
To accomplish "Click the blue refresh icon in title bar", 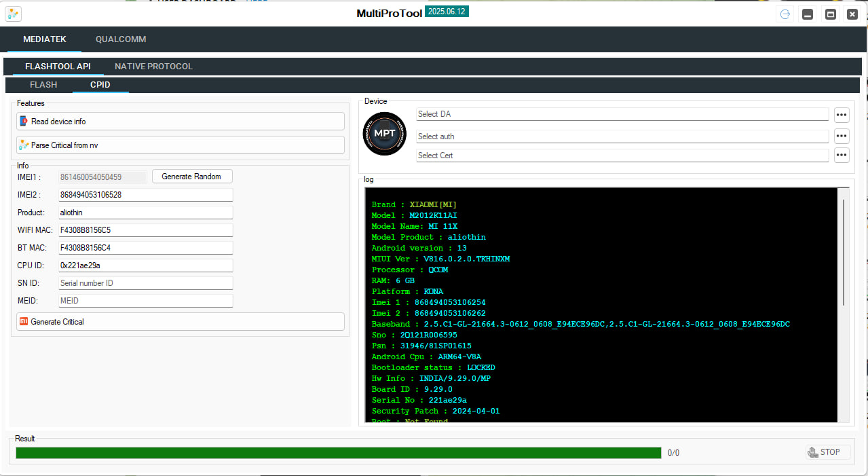I will [x=785, y=14].
